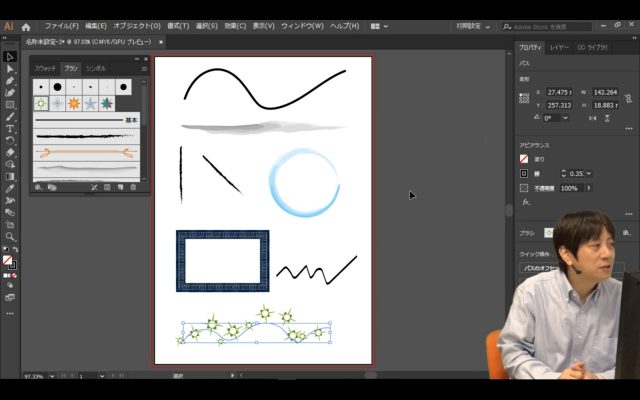Show more Transform options three dots

coord(629,129)
